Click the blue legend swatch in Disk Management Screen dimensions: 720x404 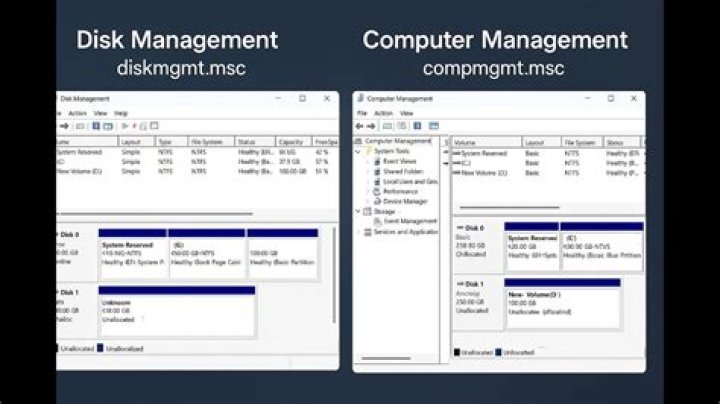(x=100, y=348)
